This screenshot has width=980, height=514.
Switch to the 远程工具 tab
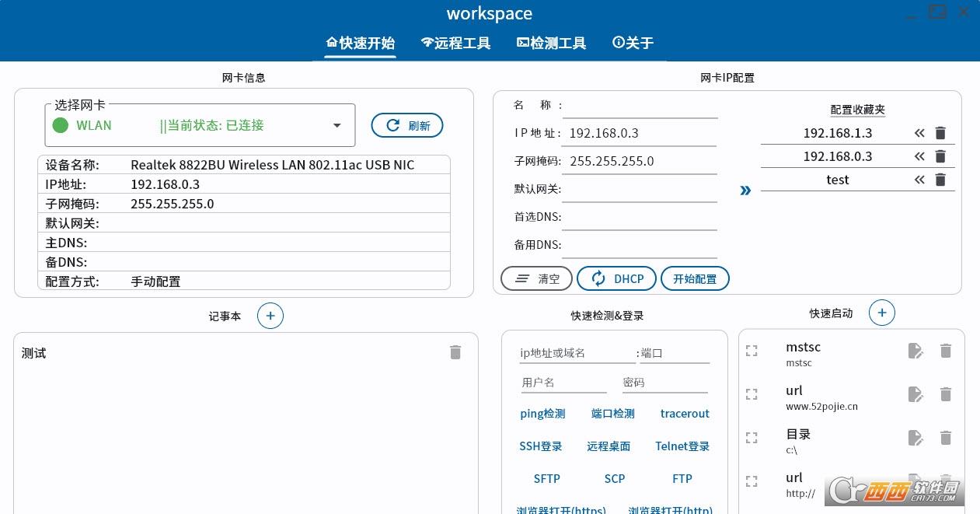(455, 43)
